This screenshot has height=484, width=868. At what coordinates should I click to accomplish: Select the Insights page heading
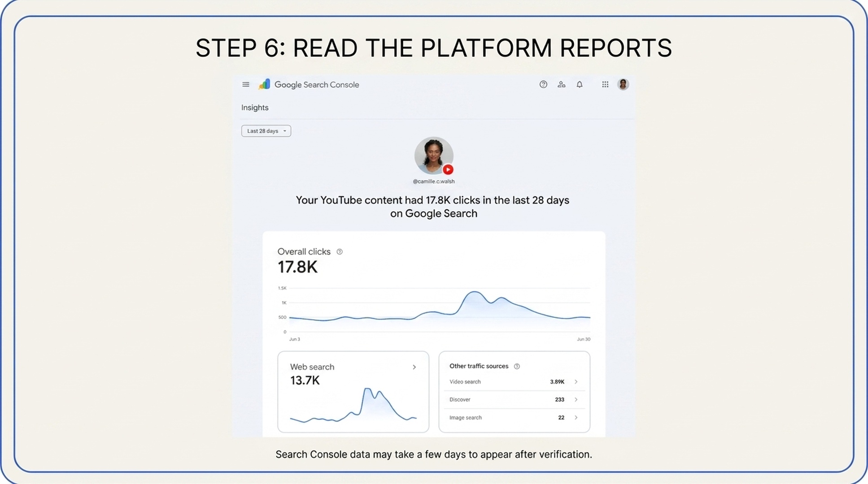point(255,108)
